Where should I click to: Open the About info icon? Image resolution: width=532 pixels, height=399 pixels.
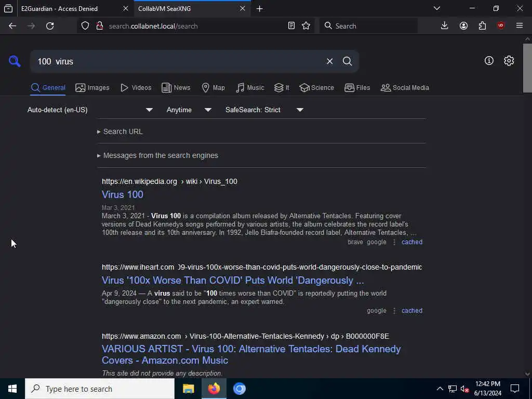point(489,61)
